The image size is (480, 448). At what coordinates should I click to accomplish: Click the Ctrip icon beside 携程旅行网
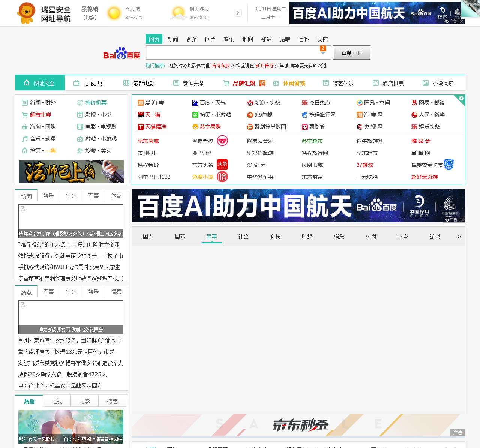coord(305,115)
